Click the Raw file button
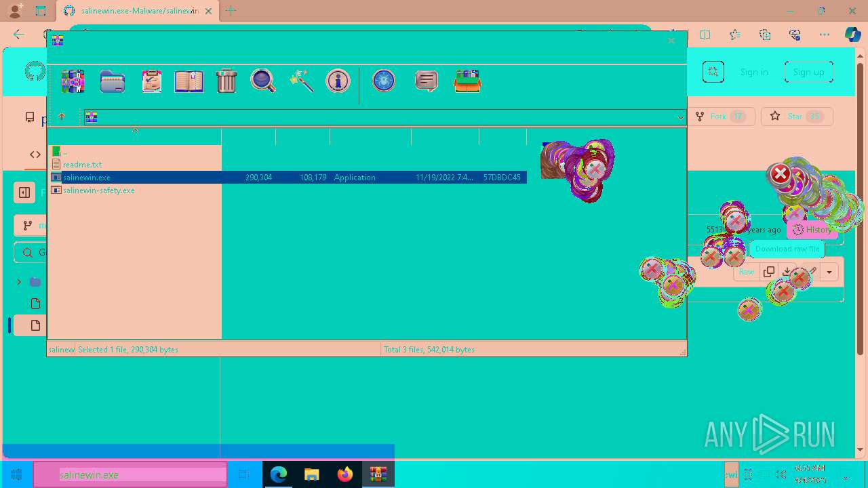 (746, 272)
